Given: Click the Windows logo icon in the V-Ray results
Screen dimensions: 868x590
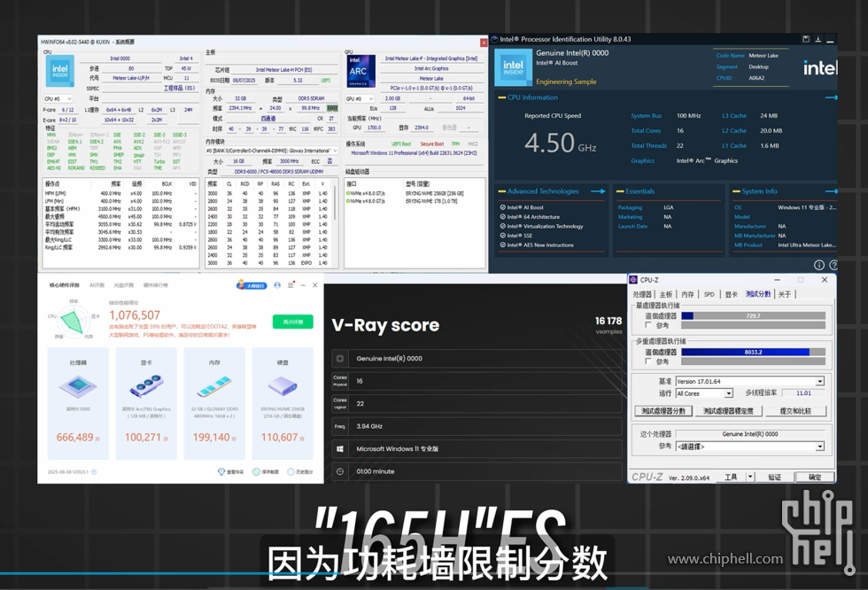Looking at the screenshot, I should tap(340, 449).
